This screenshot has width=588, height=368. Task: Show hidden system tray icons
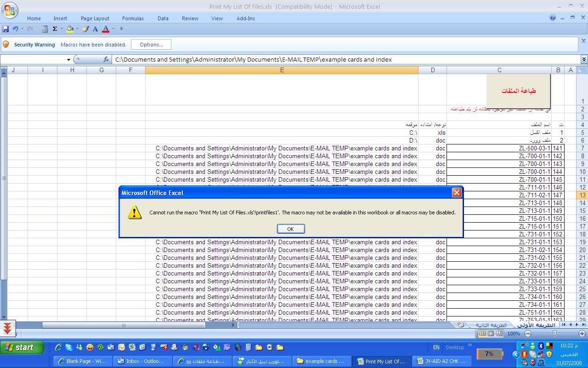515,354
